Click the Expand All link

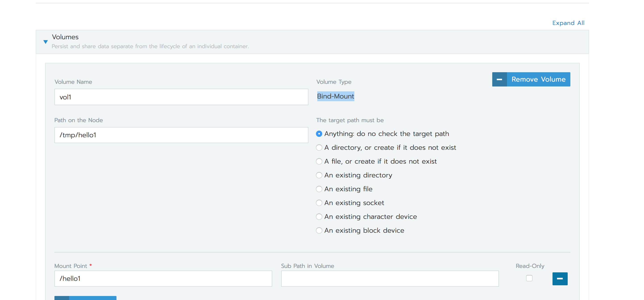click(x=568, y=23)
